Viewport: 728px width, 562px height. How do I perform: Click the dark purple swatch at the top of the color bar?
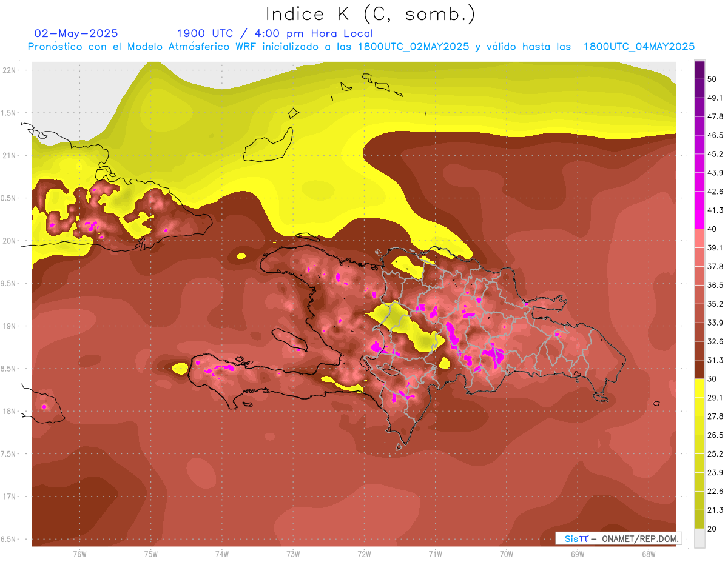click(699, 70)
